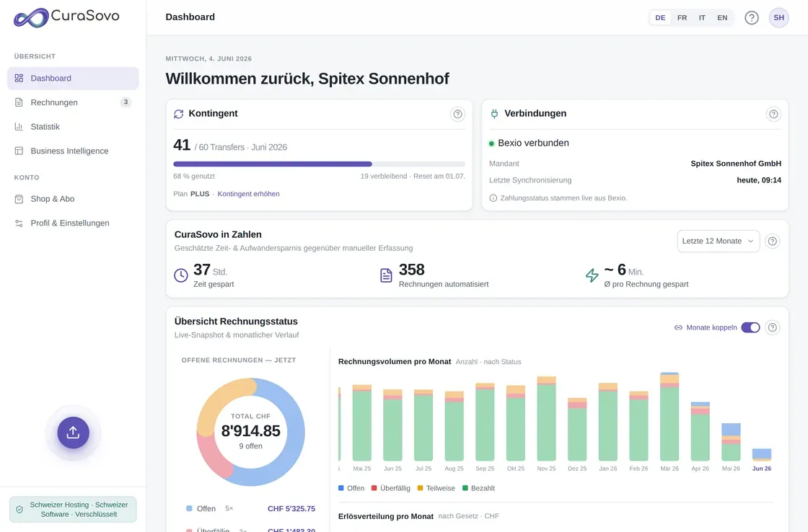This screenshot has height=532, width=808.
Task: Click the Spitex Sonnenhof GmbH Mandant value
Action: 736,164
